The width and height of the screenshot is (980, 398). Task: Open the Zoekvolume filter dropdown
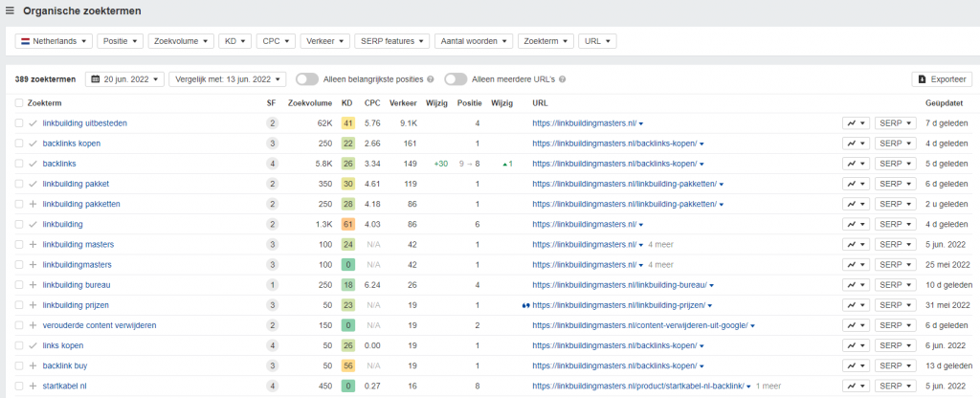coord(181,41)
